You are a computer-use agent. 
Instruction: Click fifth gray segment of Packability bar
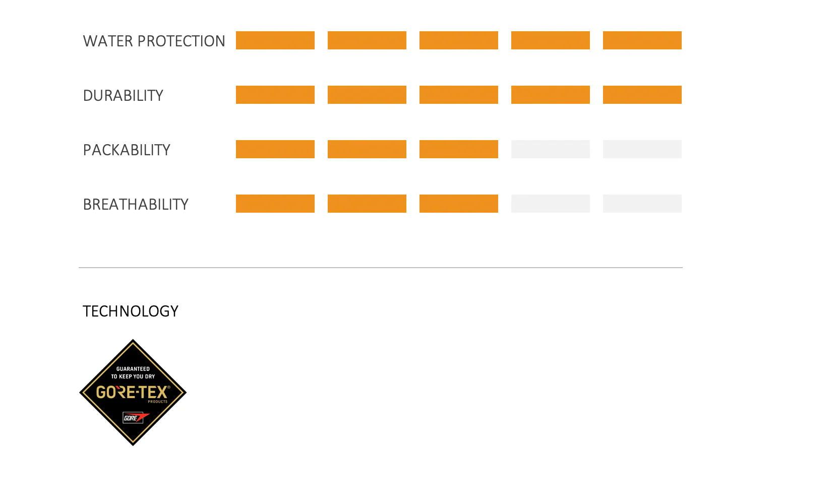pos(642,149)
